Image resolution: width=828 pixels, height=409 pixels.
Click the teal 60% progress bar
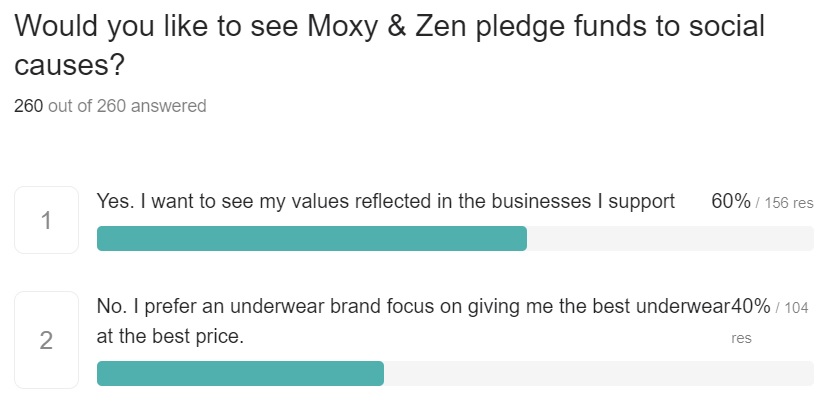[x=312, y=239]
